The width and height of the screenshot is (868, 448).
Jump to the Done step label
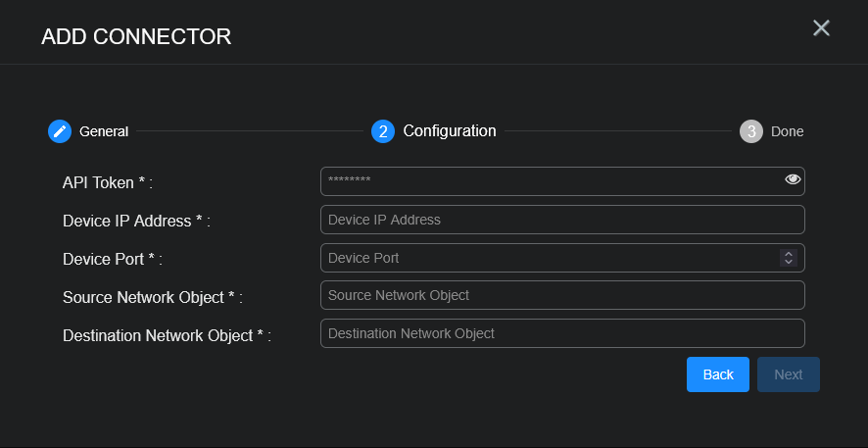[x=787, y=131]
